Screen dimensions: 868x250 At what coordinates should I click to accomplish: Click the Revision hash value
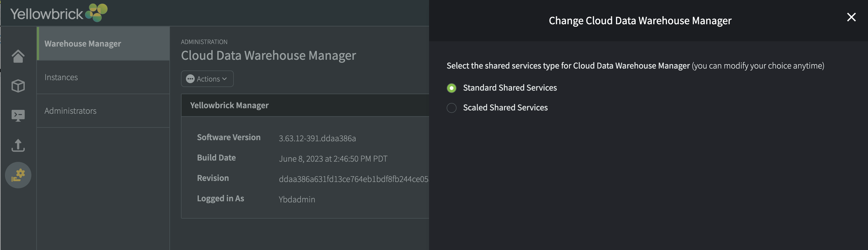353,179
